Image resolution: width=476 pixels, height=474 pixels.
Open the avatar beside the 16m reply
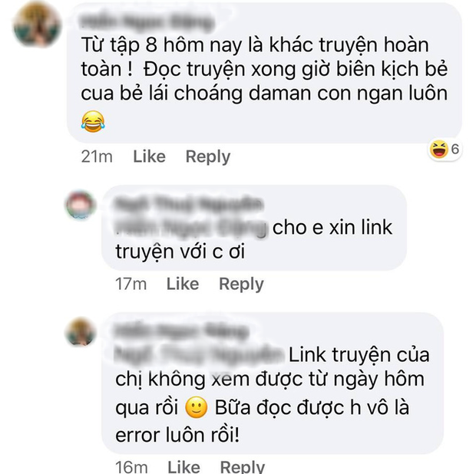pyautogui.click(x=81, y=332)
